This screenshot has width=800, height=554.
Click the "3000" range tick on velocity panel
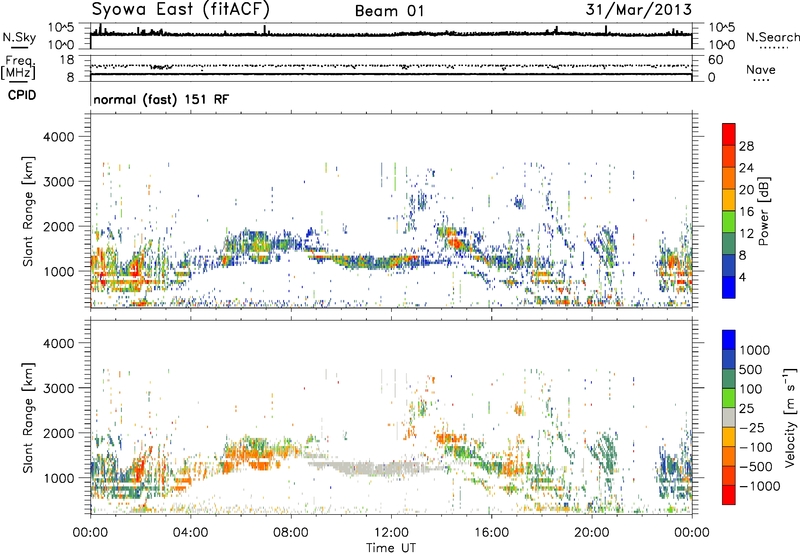tap(58, 388)
